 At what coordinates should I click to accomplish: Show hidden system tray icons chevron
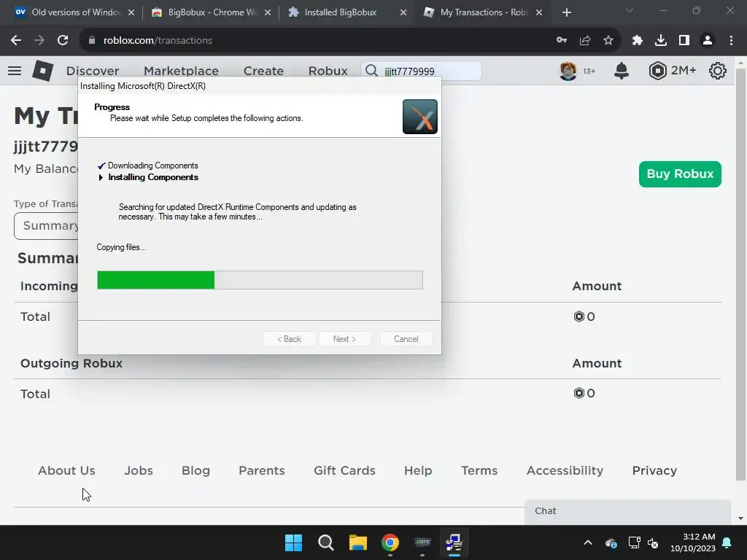[x=588, y=542]
